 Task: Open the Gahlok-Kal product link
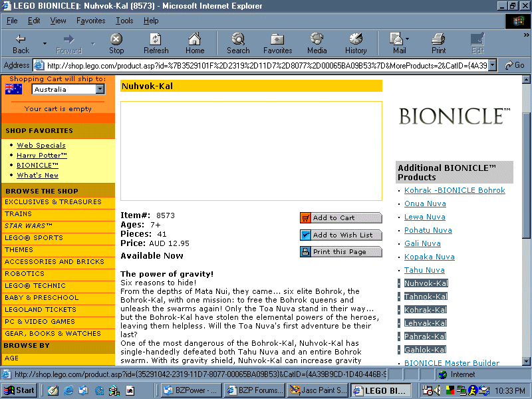click(425, 350)
